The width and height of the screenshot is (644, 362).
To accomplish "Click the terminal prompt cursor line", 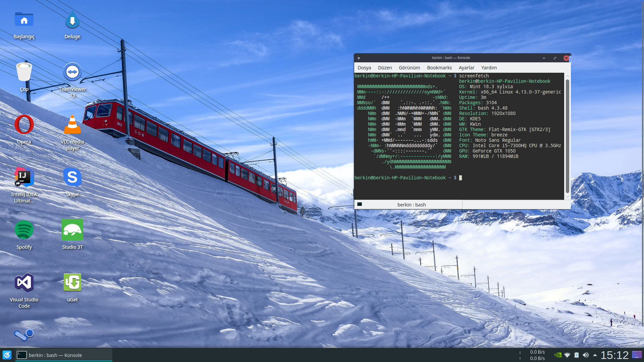I will click(408, 178).
